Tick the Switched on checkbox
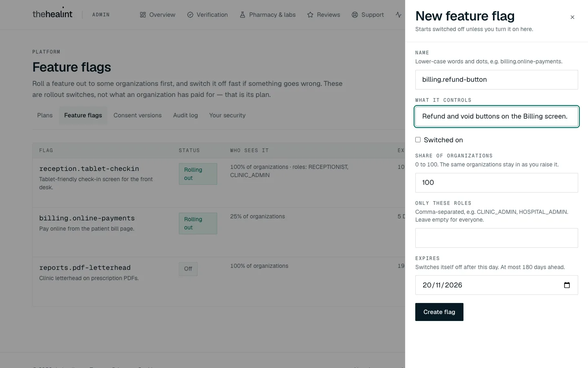This screenshot has width=588, height=368. pyautogui.click(x=418, y=140)
